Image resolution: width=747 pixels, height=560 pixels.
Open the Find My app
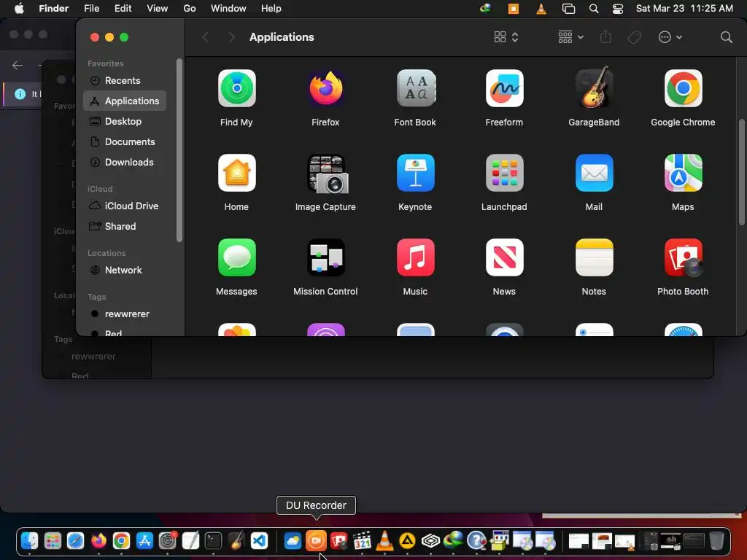point(237,88)
